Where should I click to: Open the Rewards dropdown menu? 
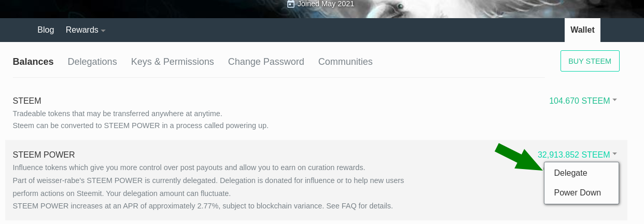[x=86, y=30]
